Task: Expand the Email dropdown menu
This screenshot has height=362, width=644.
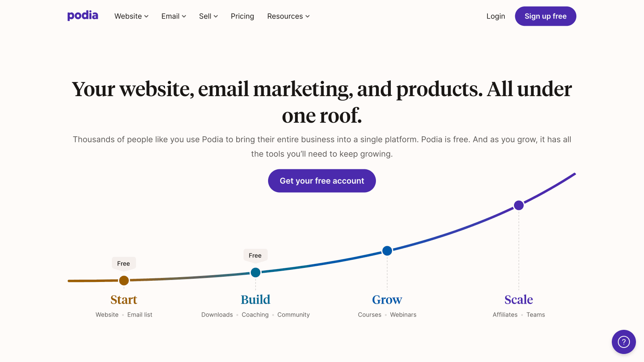Action: click(x=174, y=16)
